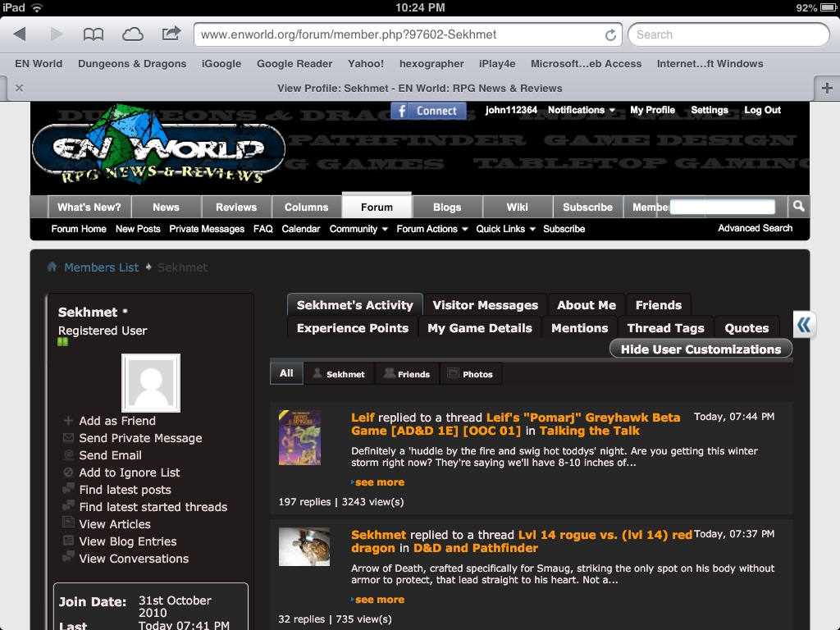Click the double-chevron collapse sidebar icon

[x=804, y=325]
